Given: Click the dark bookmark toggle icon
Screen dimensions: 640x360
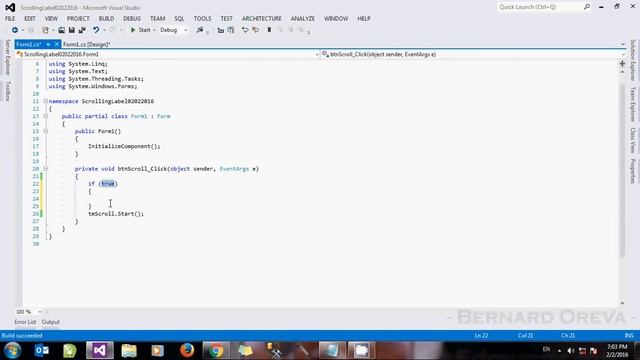Looking at the screenshot, I should tap(269, 30).
